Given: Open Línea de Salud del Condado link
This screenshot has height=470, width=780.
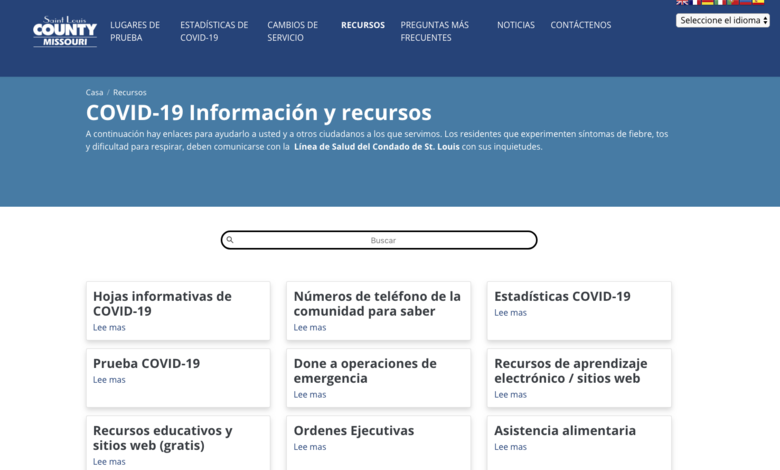Looking at the screenshot, I should (x=377, y=147).
